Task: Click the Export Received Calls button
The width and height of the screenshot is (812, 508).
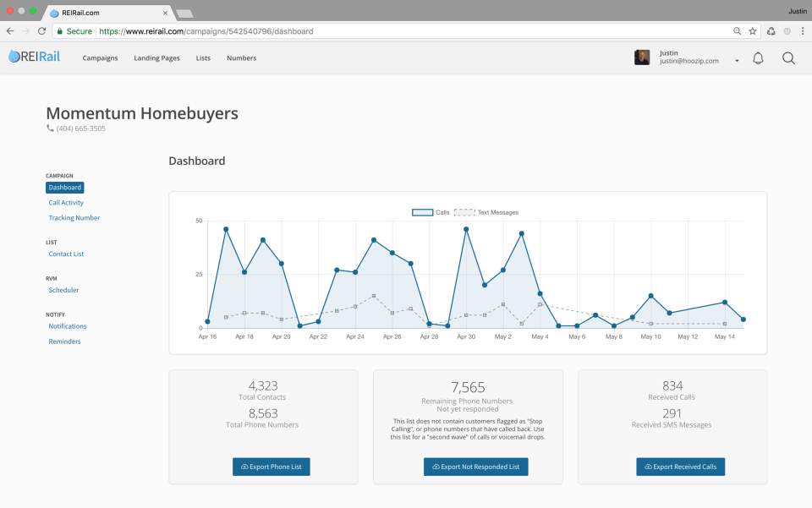Action: 680,467
